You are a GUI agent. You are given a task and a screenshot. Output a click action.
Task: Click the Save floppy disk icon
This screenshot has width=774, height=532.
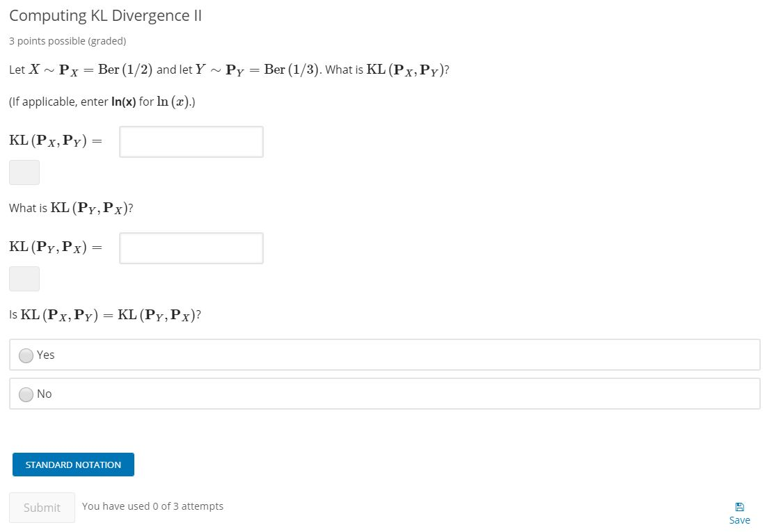click(739, 506)
